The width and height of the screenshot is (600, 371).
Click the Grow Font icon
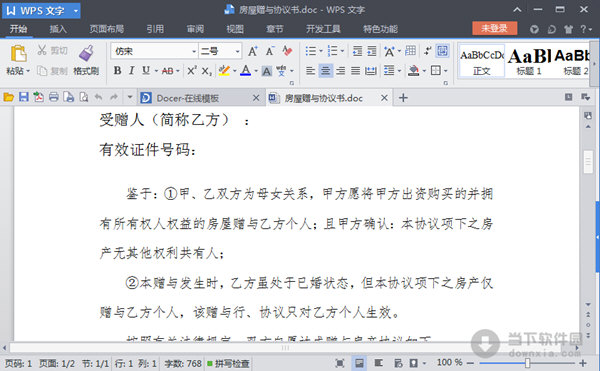[253, 51]
